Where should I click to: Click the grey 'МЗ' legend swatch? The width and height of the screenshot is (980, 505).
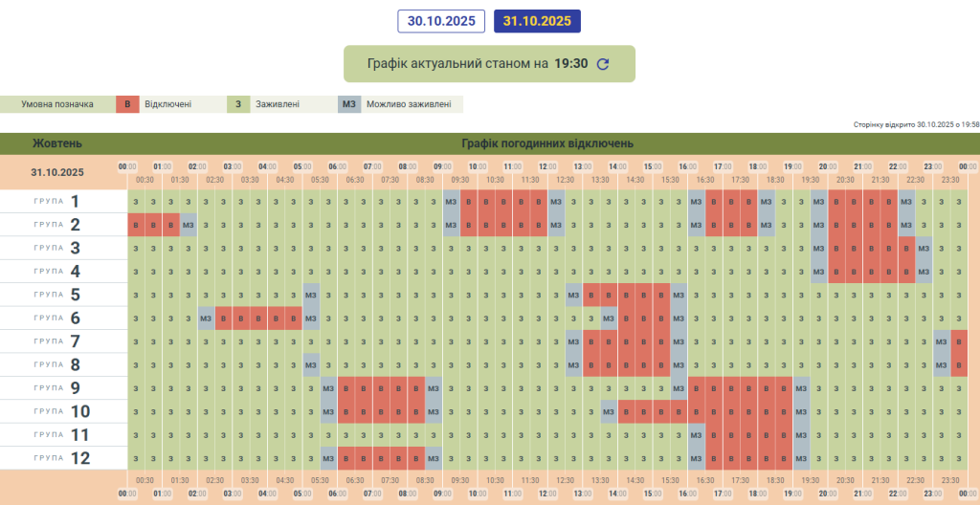click(349, 104)
